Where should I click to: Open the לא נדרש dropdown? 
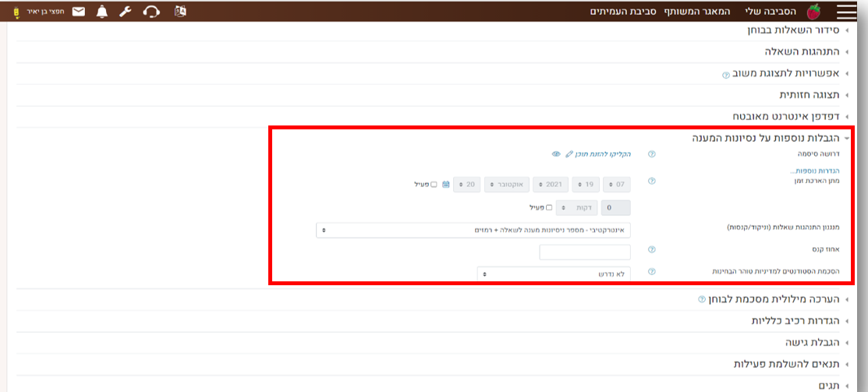point(553,274)
